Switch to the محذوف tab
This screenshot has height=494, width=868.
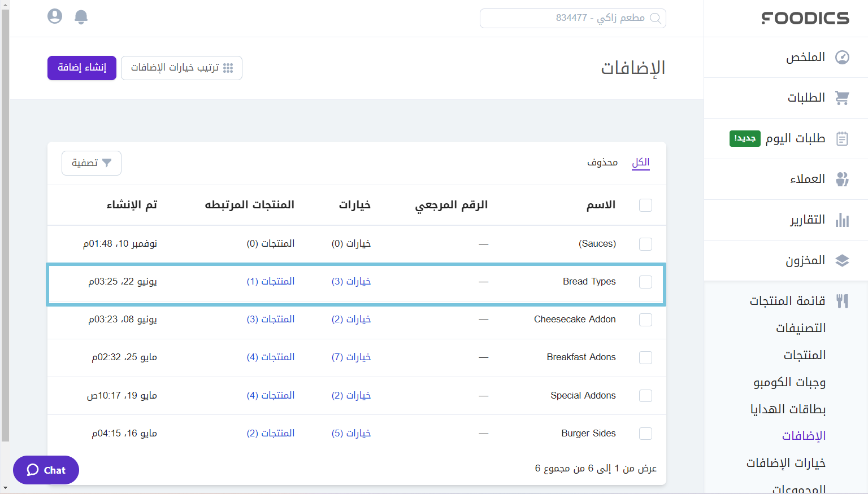(x=602, y=163)
